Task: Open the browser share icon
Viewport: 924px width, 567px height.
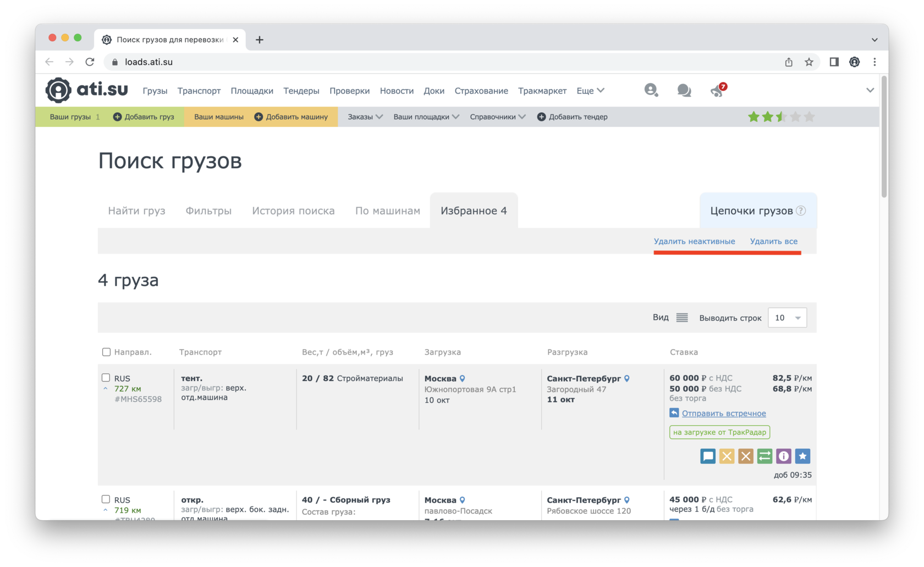Action: [x=789, y=62]
